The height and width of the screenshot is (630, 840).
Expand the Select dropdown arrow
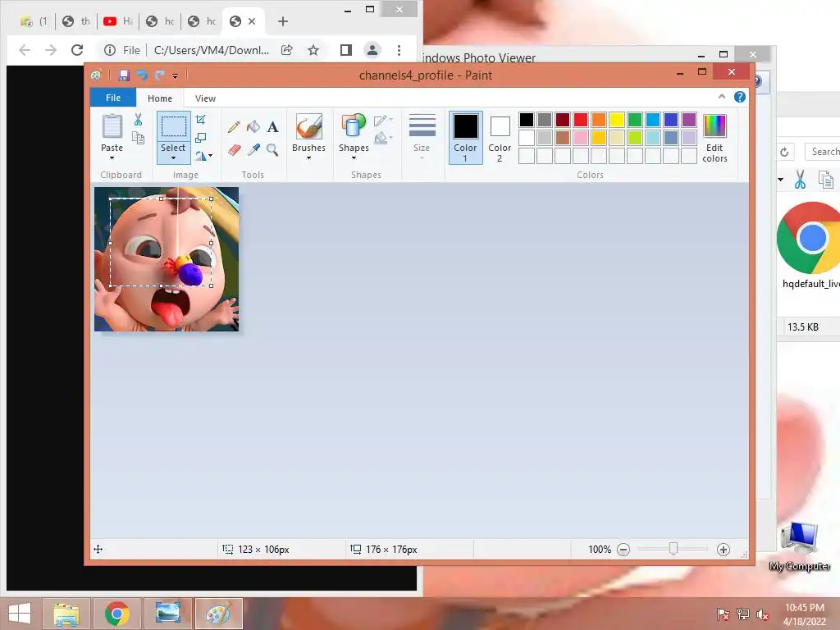pos(174,158)
